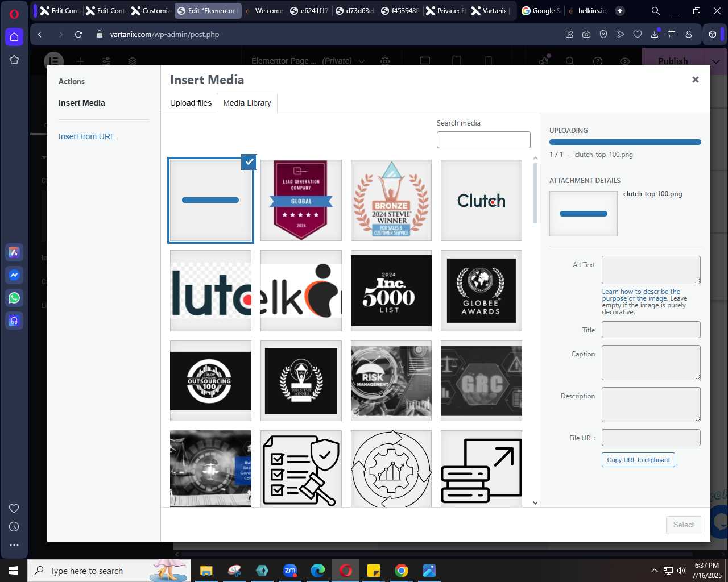
Task: Click the uploading progress bar
Action: click(x=625, y=142)
